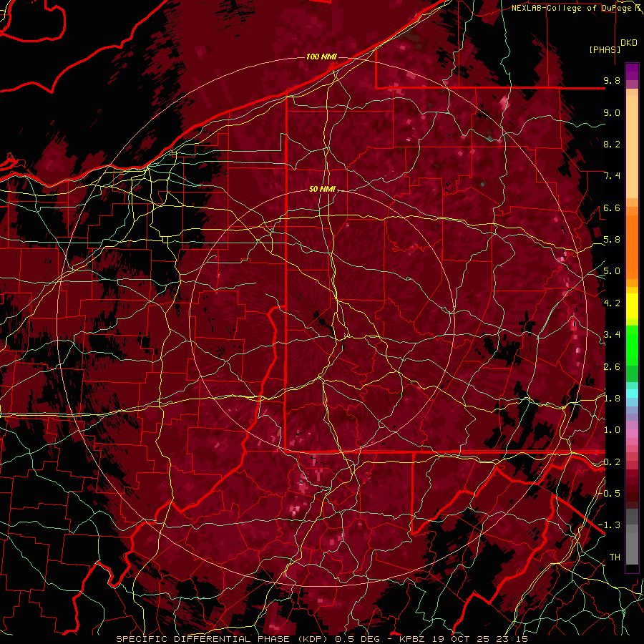
Task: Click the "[PHAS]" legend unit label
Action: pos(605,49)
